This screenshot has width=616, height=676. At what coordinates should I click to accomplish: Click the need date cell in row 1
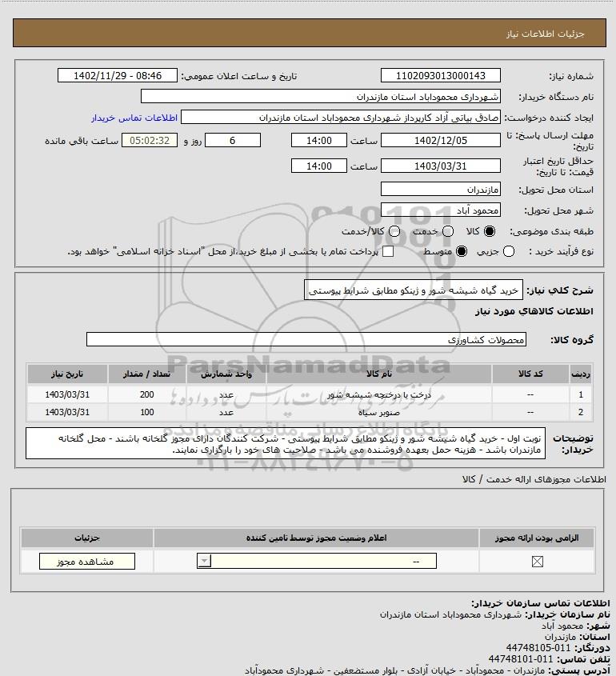(x=67, y=394)
